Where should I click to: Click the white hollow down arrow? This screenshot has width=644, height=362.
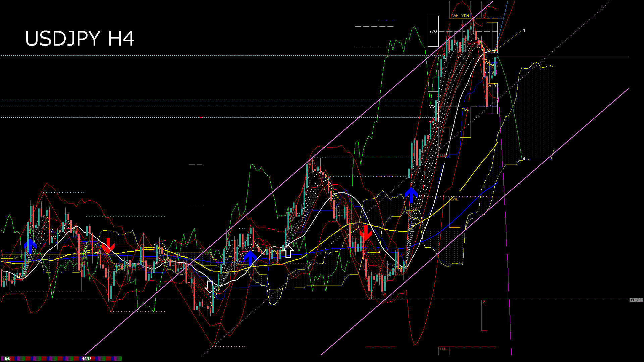[210, 287]
